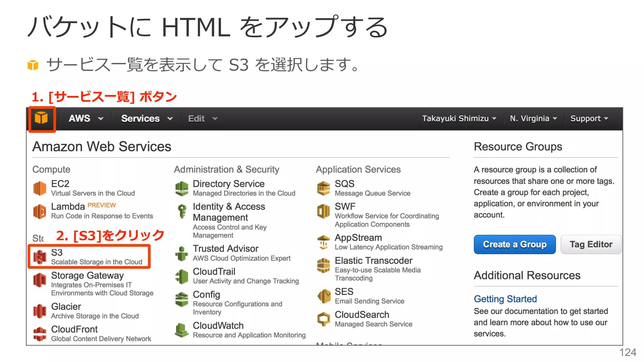Open the Edit dropdown
This screenshot has height=362, width=644.
click(203, 118)
